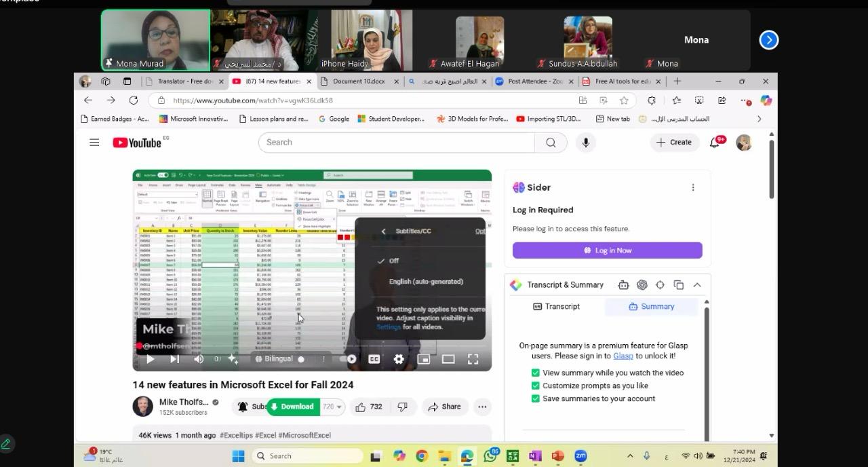Open the YouTube hamburger guide menu
Viewport: 868px width, 467px height.
click(94, 143)
